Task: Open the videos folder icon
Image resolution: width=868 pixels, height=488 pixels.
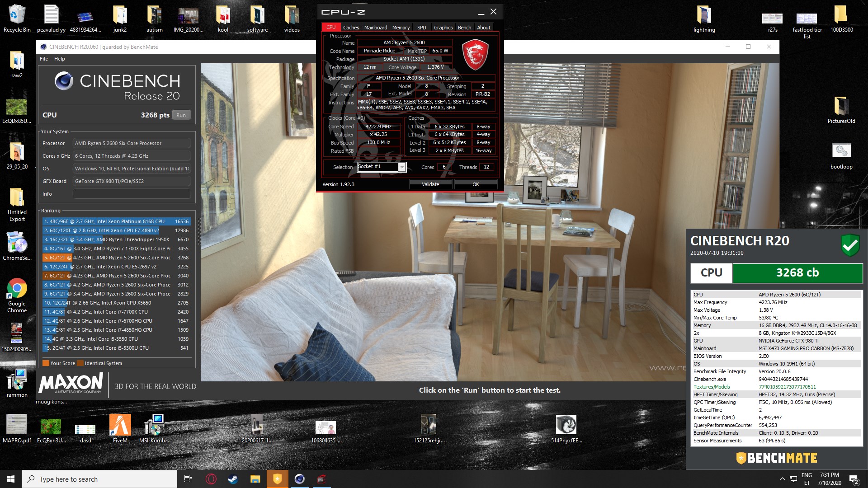Action: pyautogui.click(x=292, y=18)
